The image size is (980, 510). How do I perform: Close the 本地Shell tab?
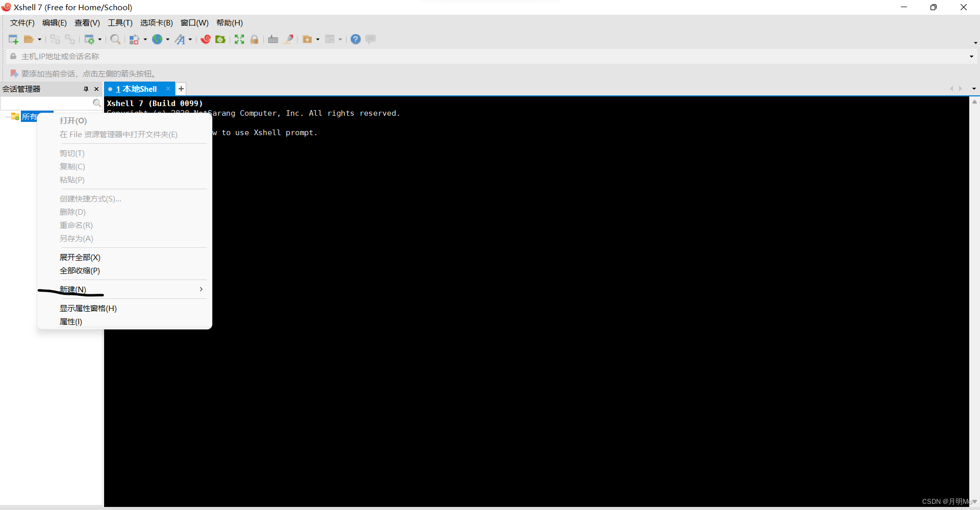point(168,89)
